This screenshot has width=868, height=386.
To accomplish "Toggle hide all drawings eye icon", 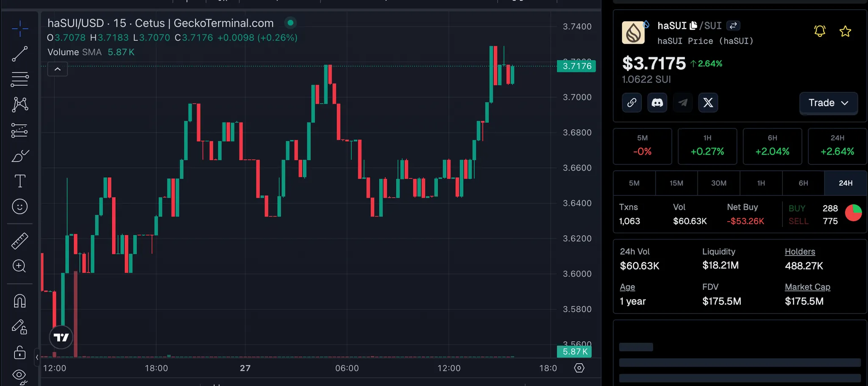I will 19,375.
